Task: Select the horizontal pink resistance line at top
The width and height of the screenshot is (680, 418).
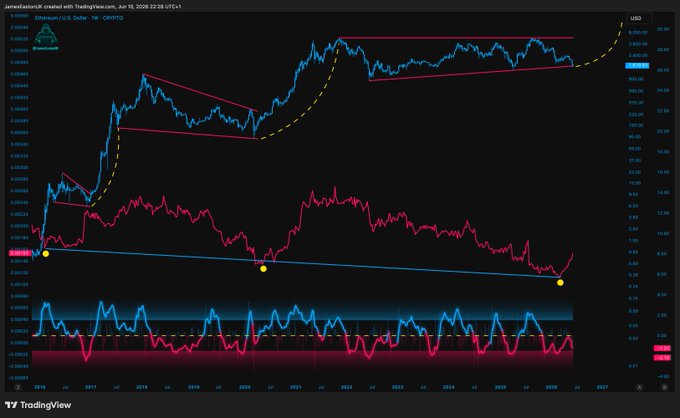Action: click(456, 38)
